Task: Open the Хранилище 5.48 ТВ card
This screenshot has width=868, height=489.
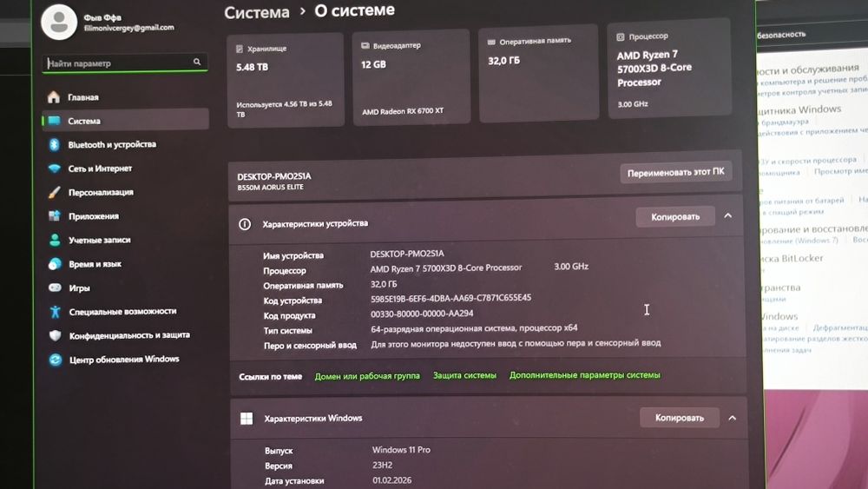Action: tap(286, 80)
